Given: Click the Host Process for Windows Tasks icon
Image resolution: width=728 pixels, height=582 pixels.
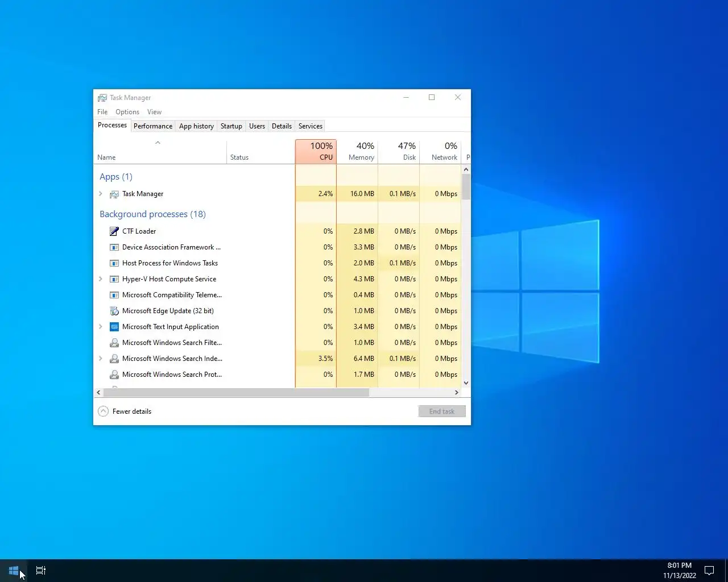Looking at the screenshot, I should (x=114, y=263).
